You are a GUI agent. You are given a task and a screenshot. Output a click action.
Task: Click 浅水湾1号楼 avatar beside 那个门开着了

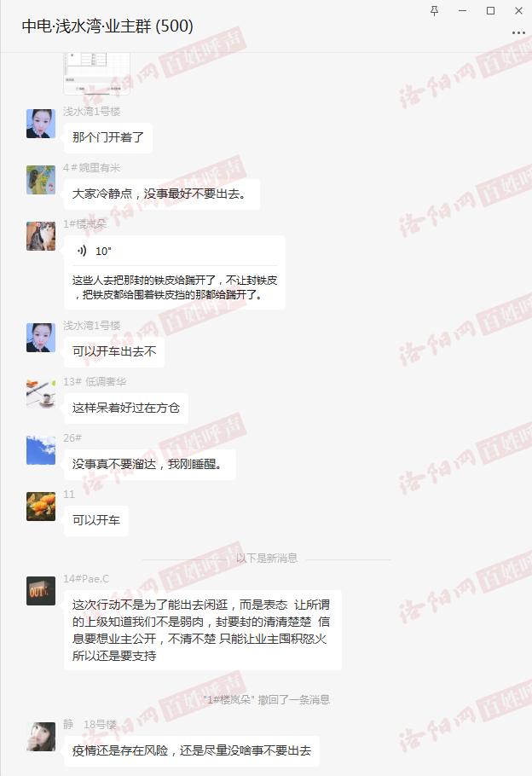point(41,124)
